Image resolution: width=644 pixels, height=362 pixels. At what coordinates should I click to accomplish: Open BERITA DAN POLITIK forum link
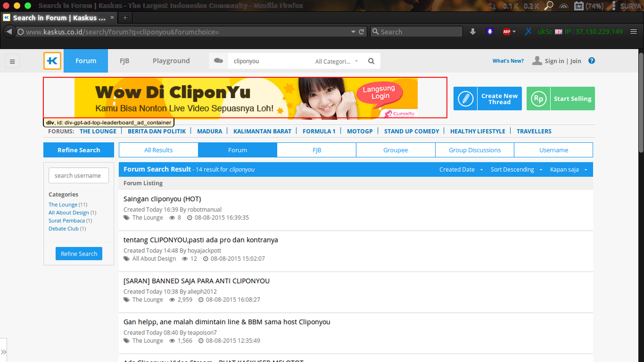click(x=157, y=131)
